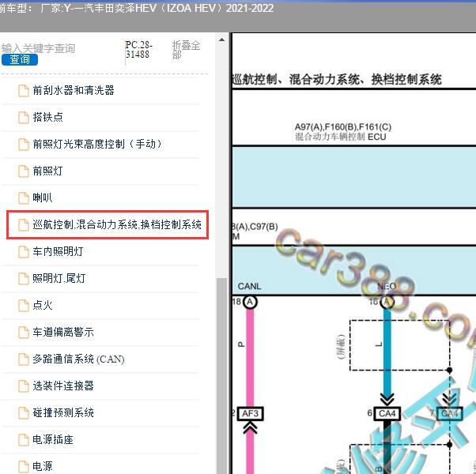Click the document icon beside 照明灯,尾灯
Viewport: 476px width, 474px height.
point(24,279)
